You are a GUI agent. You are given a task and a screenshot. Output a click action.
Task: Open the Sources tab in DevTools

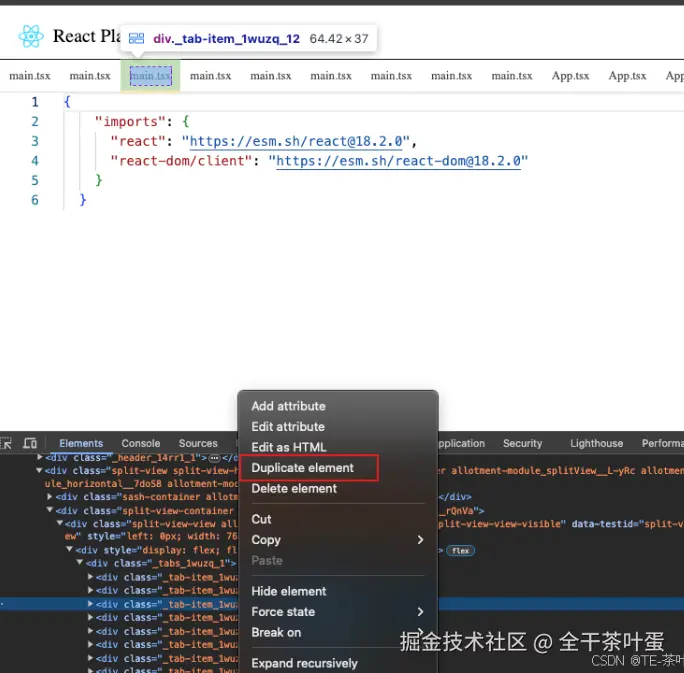pyautogui.click(x=198, y=443)
